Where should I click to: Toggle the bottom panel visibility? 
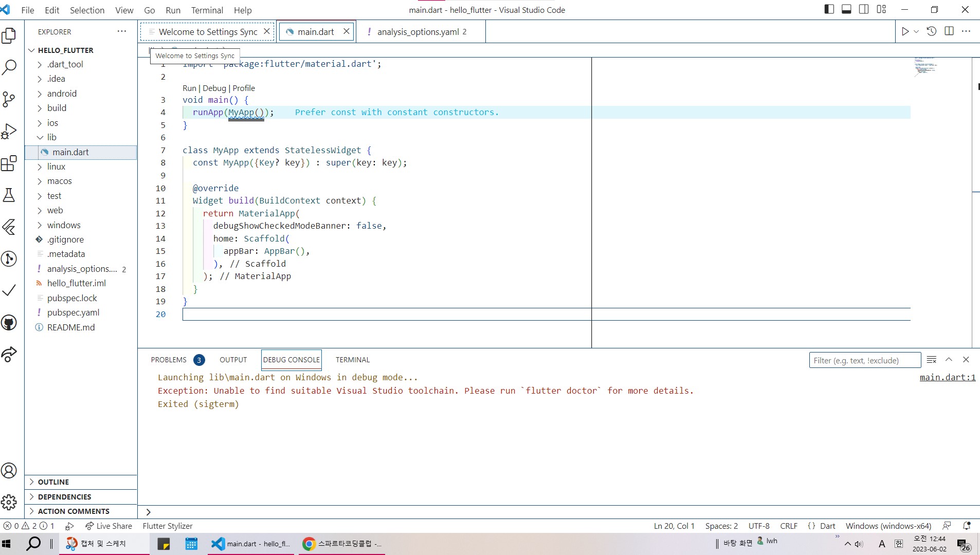point(846,9)
